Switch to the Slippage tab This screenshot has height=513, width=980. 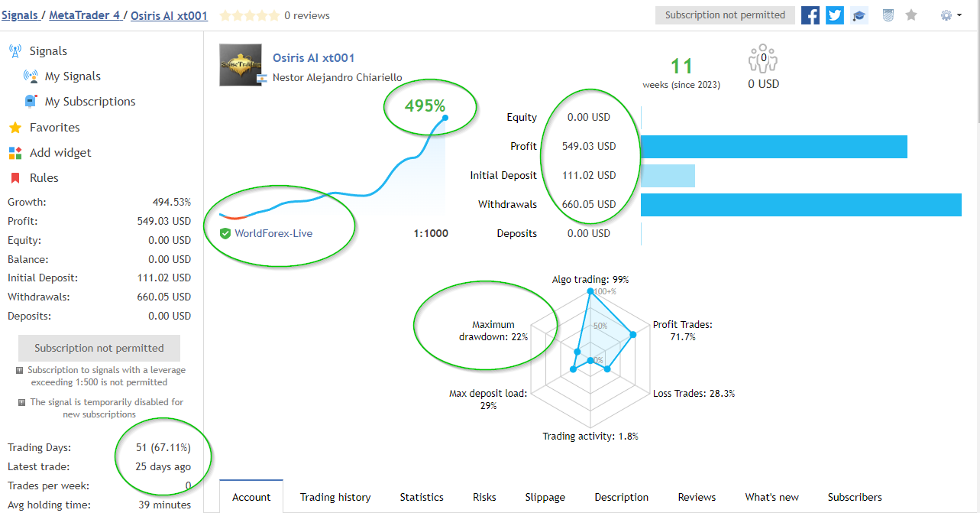click(x=545, y=497)
